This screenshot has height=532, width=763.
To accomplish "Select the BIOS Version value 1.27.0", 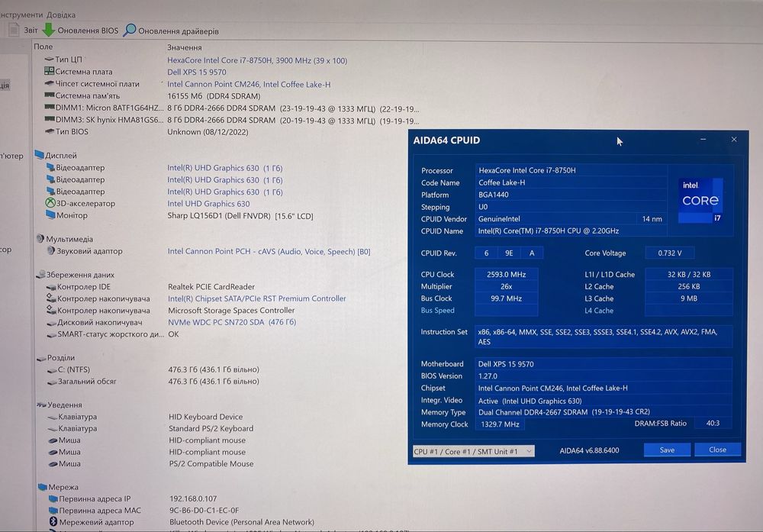I will click(x=604, y=376).
